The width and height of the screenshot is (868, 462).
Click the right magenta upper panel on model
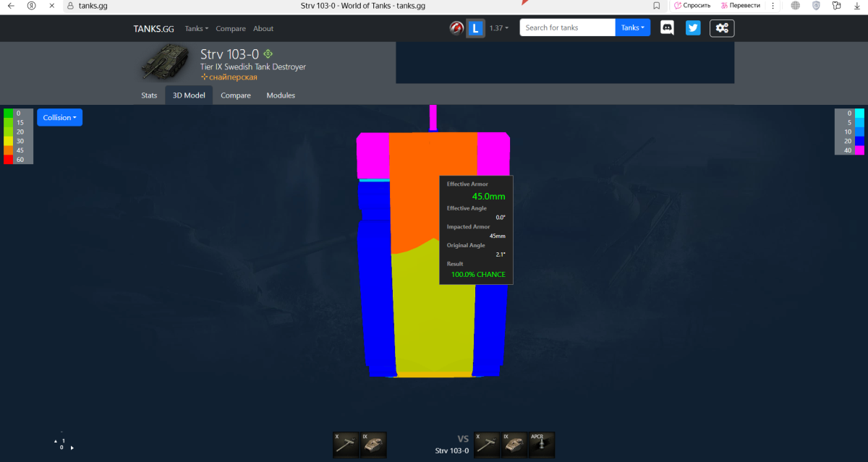coord(493,155)
